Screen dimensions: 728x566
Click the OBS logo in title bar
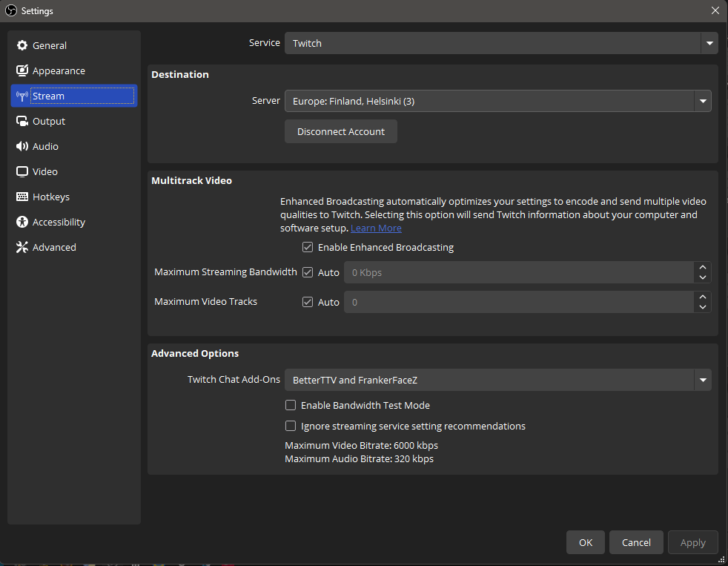10,10
